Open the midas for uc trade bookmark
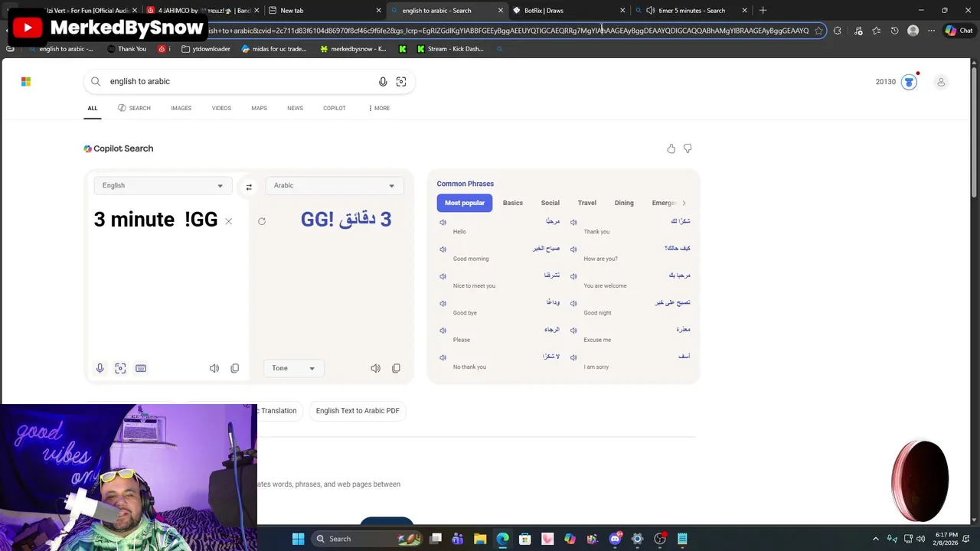Screen dimensions: 980x551 coord(274,49)
